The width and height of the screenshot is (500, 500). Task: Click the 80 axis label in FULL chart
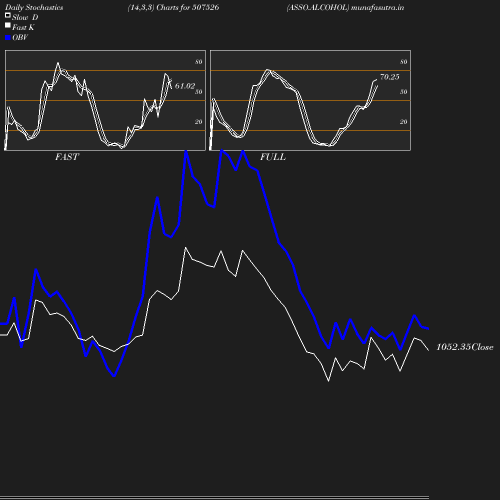pyautogui.click(x=404, y=62)
